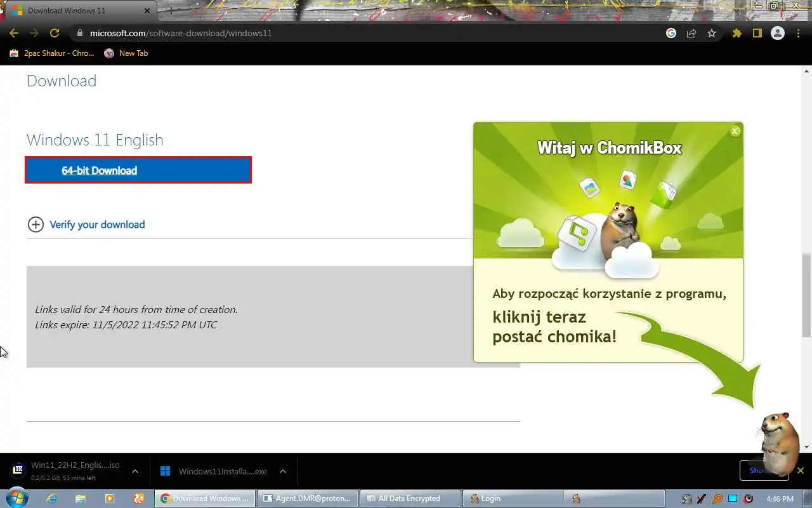Toggle the Chrome side panel icon

[757, 33]
